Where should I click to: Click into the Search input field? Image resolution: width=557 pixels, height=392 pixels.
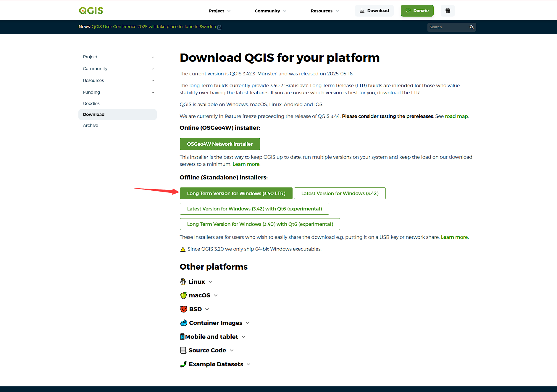[447, 27]
